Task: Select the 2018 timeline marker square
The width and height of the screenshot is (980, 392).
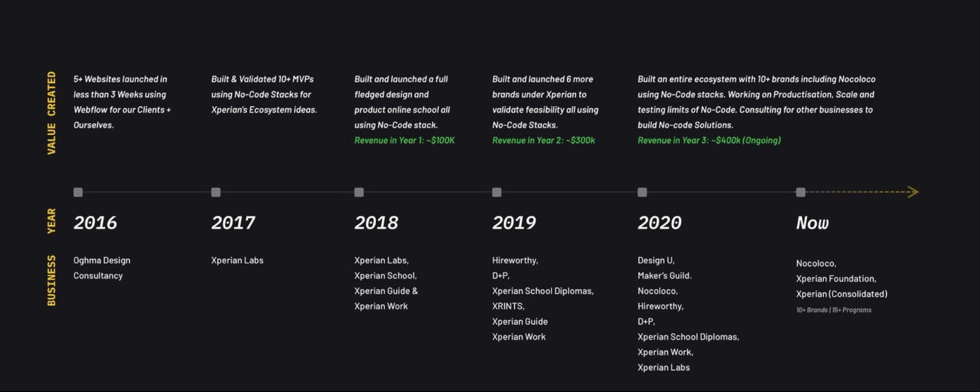Action: 359,192
